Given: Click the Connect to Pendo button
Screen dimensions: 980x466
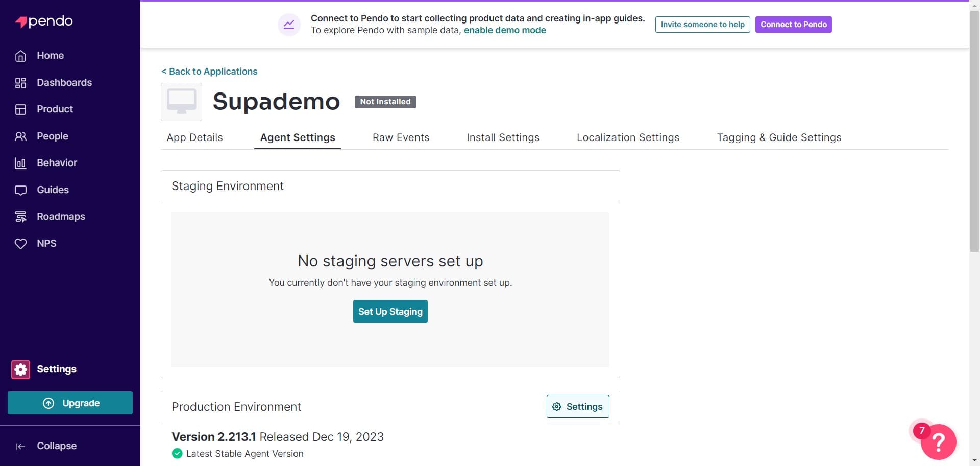Looking at the screenshot, I should point(793,25).
